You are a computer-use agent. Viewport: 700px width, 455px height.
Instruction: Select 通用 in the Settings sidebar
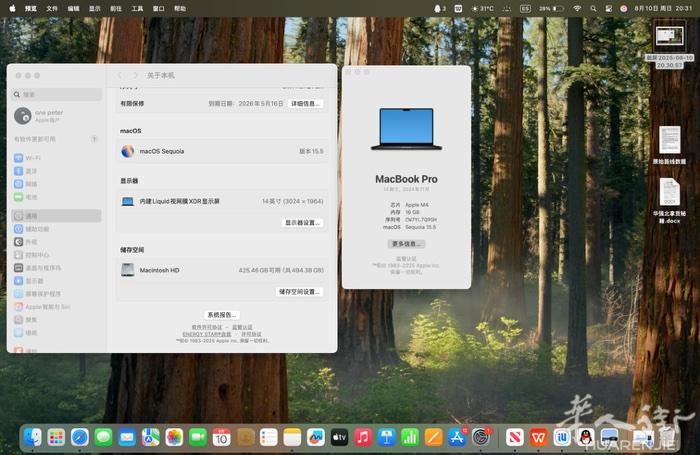coord(57,216)
